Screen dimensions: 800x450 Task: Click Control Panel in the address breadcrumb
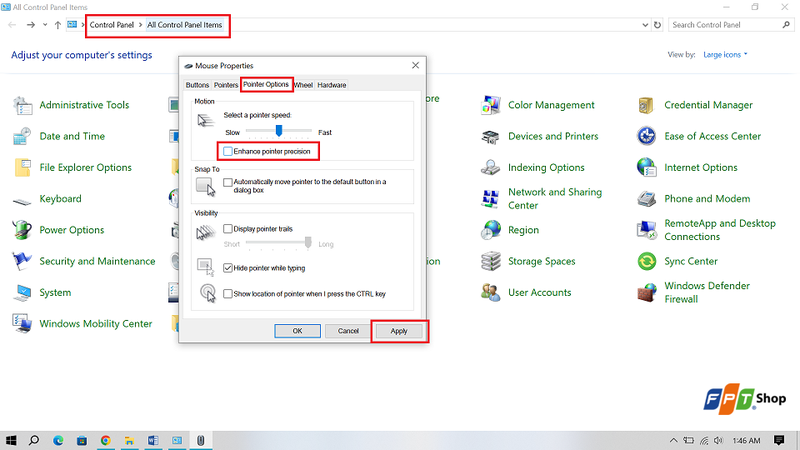point(112,25)
